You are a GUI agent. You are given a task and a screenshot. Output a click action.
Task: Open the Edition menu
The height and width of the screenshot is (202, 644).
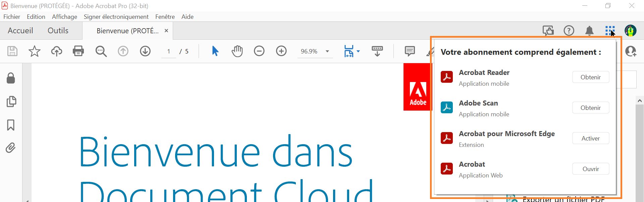coord(36,16)
